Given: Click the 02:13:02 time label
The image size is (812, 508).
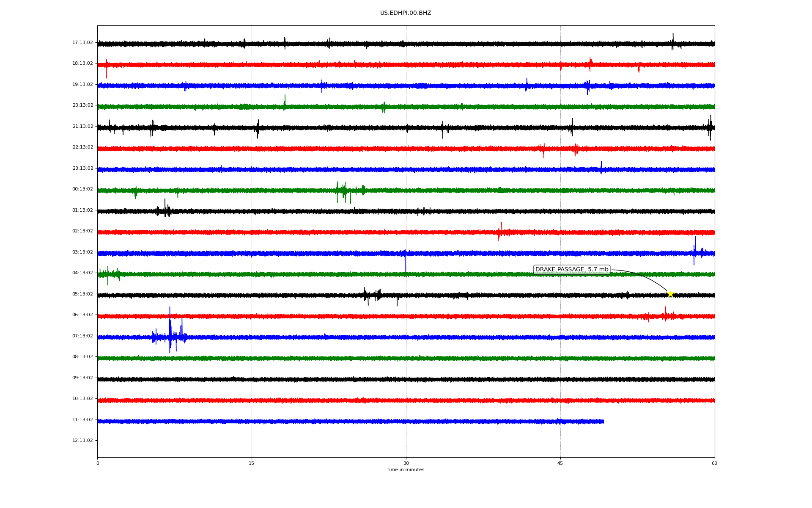Looking at the screenshot, I should coord(82,231).
